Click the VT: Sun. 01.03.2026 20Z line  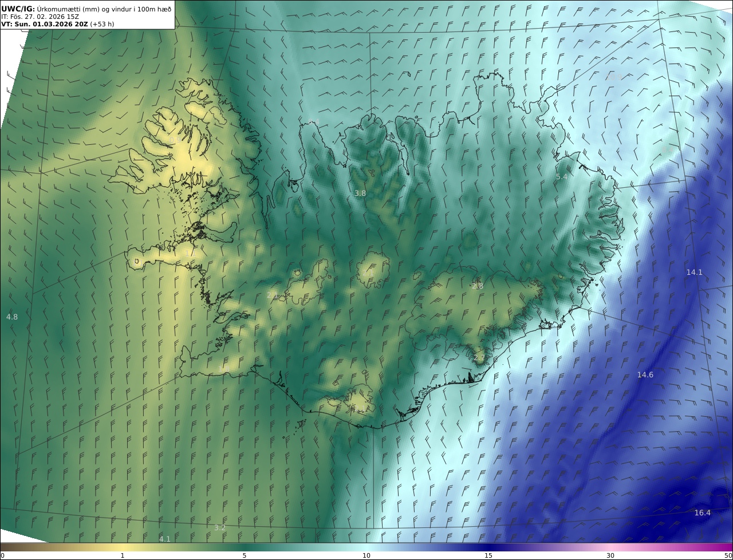[57, 25]
